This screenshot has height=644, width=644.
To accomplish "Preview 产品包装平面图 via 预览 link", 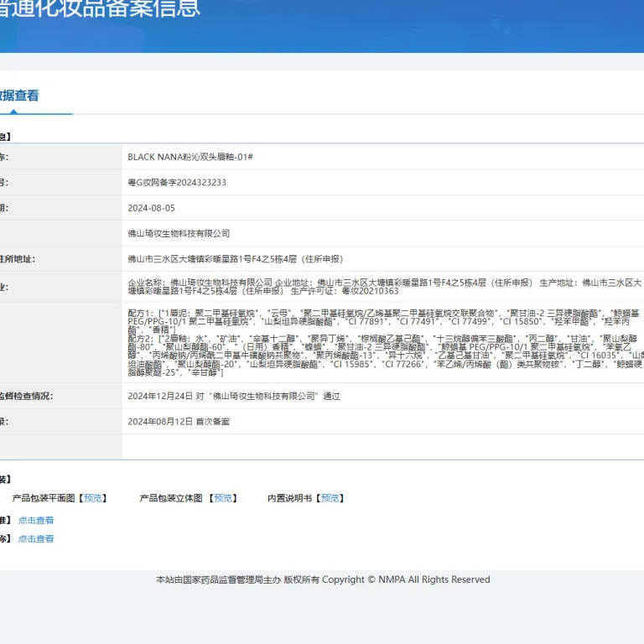I will 93,498.
